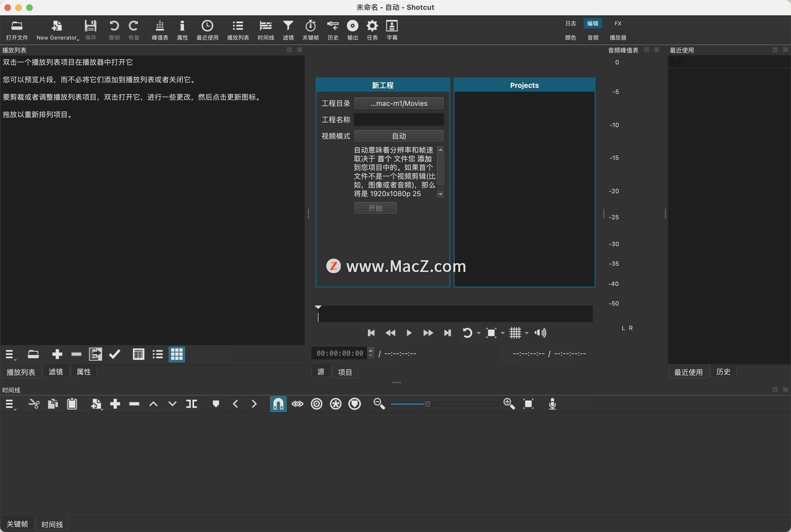
Task: Show the 最近使用 recent panel from toolbar
Action: (207, 30)
